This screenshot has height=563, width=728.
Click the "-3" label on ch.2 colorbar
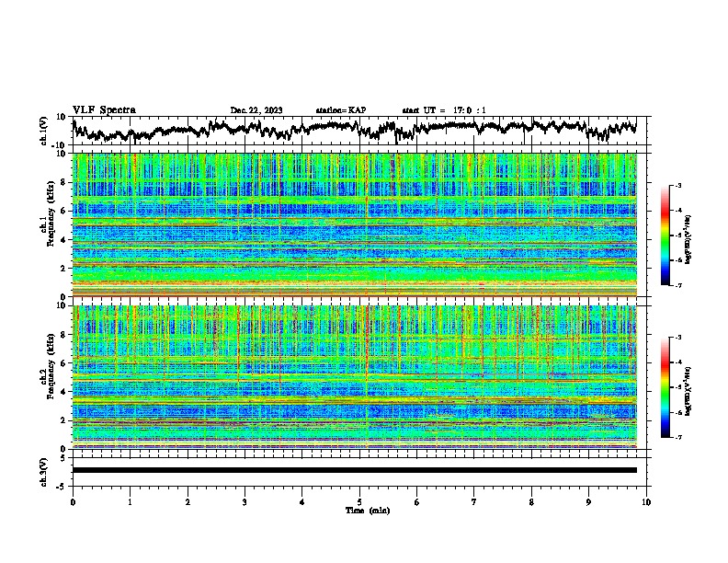click(677, 338)
